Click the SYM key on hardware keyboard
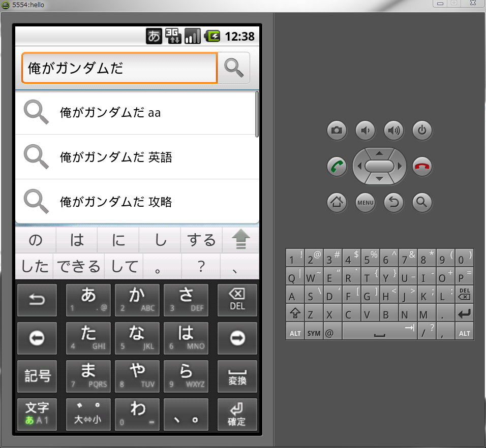 (x=314, y=332)
